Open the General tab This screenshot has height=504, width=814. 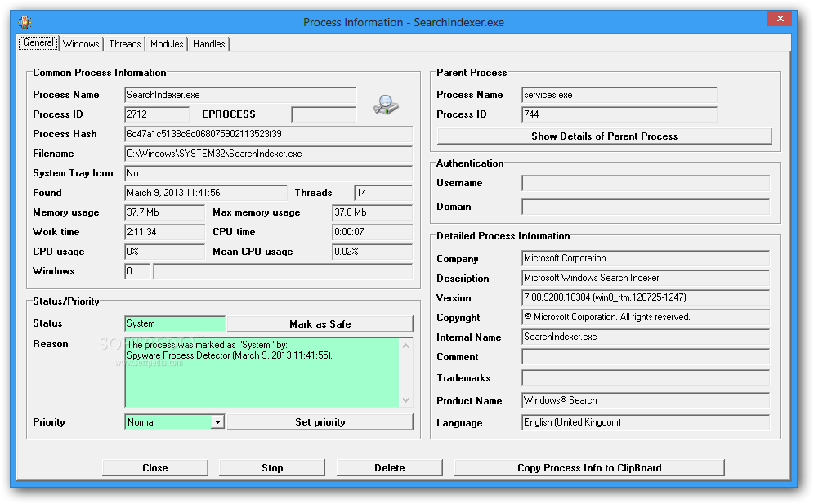click(x=38, y=43)
